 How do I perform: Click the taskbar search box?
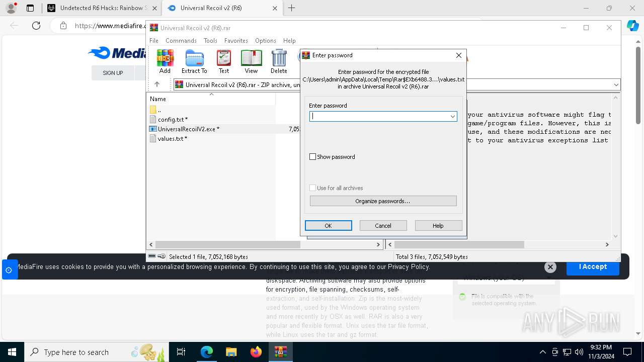(x=97, y=352)
